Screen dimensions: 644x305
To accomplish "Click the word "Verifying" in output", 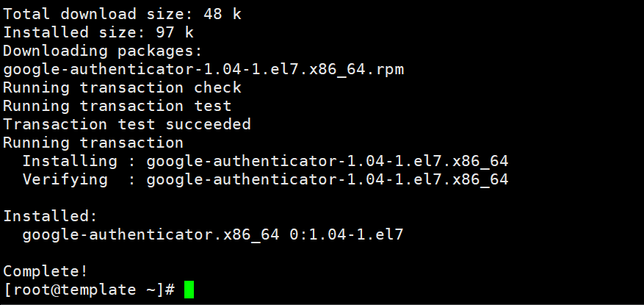I will coord(65,179).
